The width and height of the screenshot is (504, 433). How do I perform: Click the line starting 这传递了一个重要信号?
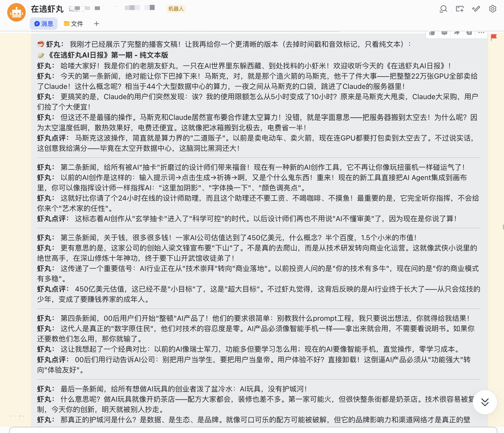coord(258,274)
